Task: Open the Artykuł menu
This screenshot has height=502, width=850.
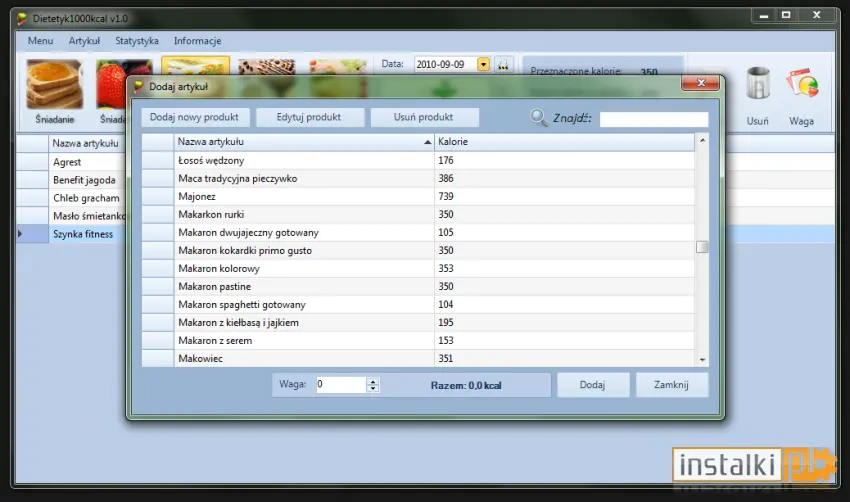Action: [x=84, y=41]
